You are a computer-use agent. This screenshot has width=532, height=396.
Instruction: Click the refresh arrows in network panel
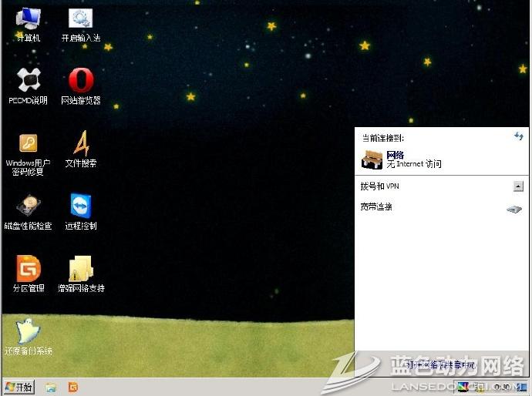(x=518, y=136)
